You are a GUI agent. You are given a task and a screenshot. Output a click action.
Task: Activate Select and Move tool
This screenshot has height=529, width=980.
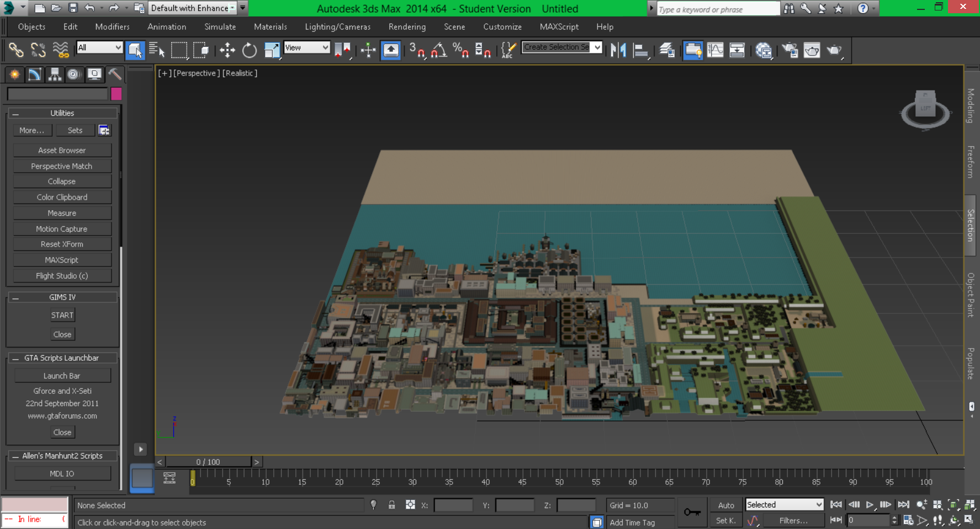point(227,50)
